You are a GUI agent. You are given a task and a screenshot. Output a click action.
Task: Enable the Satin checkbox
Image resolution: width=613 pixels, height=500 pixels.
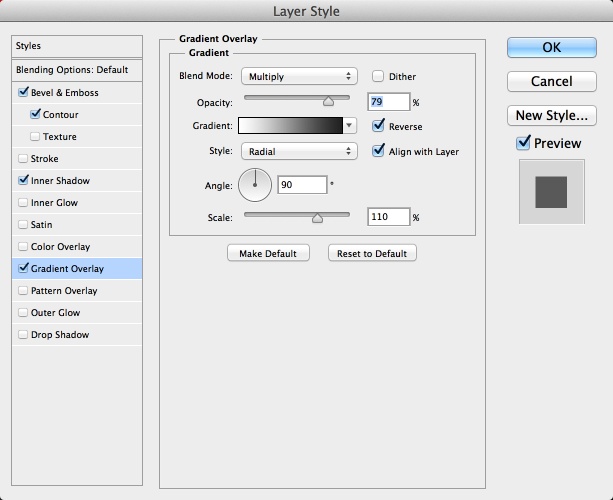[x=23, y=224]
